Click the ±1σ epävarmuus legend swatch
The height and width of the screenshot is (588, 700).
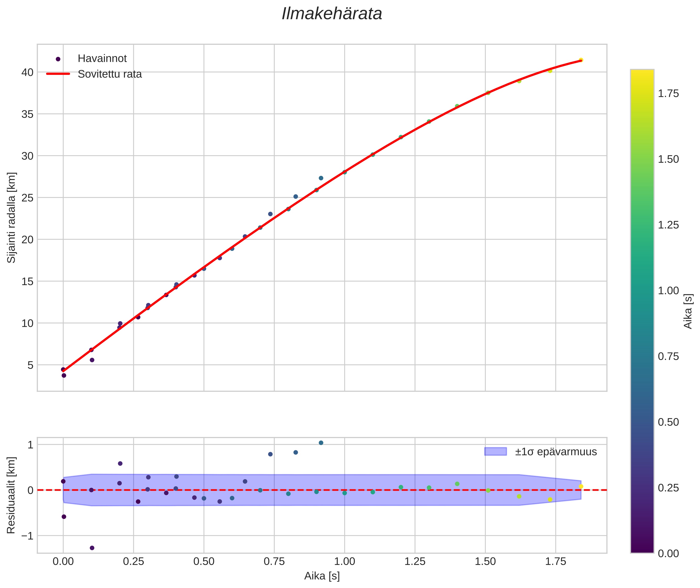(495, 452)
